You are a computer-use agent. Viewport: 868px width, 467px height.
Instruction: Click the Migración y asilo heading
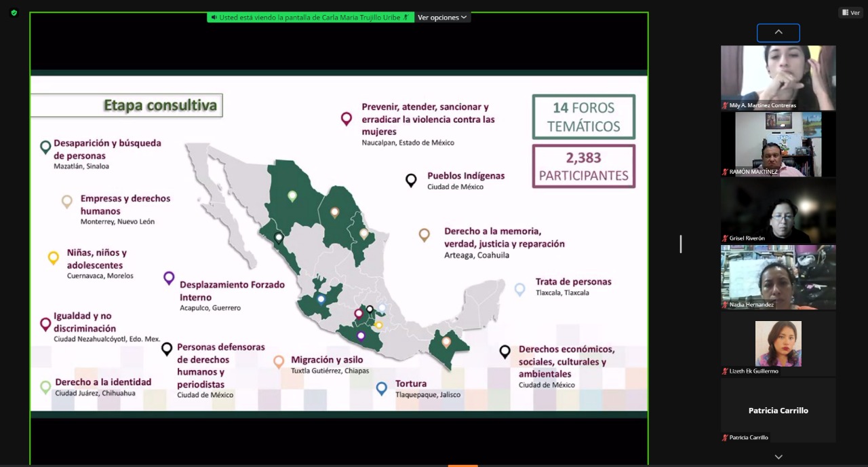click(x=327, y=360)
